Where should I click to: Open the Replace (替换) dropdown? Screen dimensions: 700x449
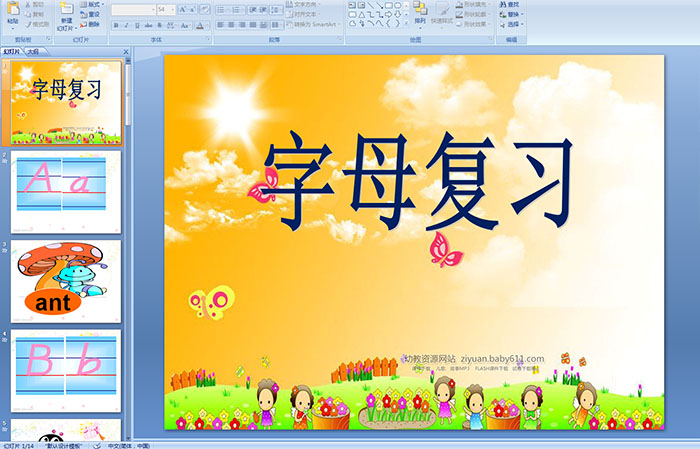512,14
